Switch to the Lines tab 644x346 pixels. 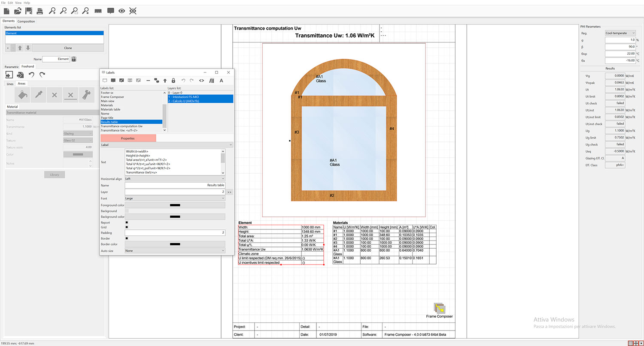[x=10, y=84]
